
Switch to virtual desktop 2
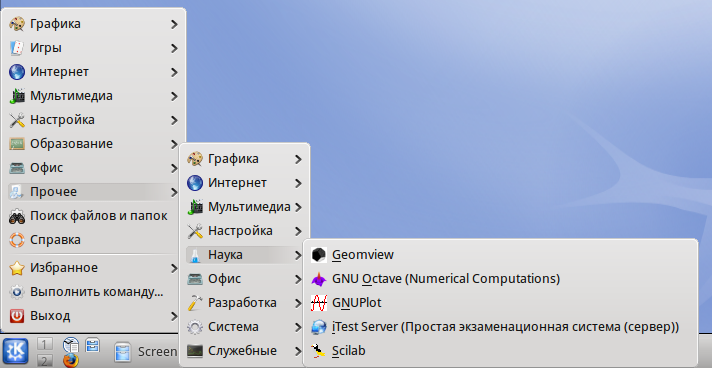click(x=44, y=360)
